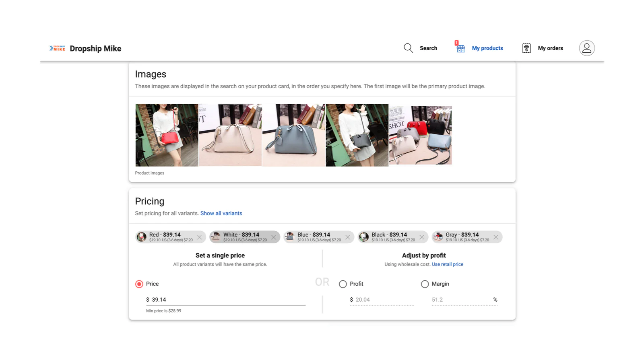Go to My orders menu item
The height and width of the screenshot is (362, 644).
coord(550,48)
